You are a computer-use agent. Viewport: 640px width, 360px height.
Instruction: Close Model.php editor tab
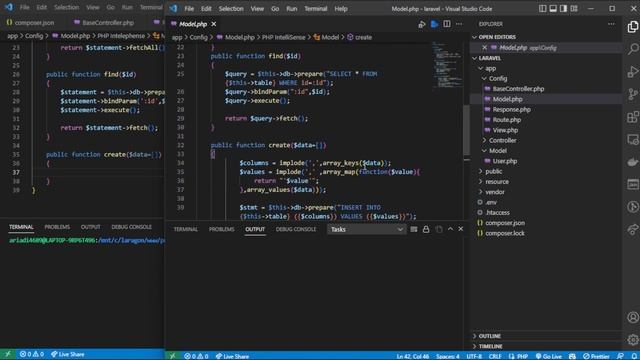(x=213, y=24)
